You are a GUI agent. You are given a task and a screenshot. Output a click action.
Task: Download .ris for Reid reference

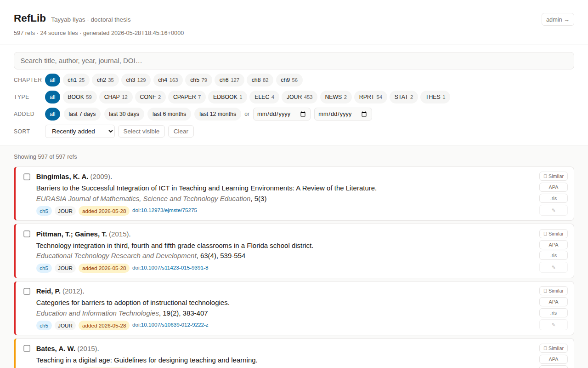coord(554,313)
